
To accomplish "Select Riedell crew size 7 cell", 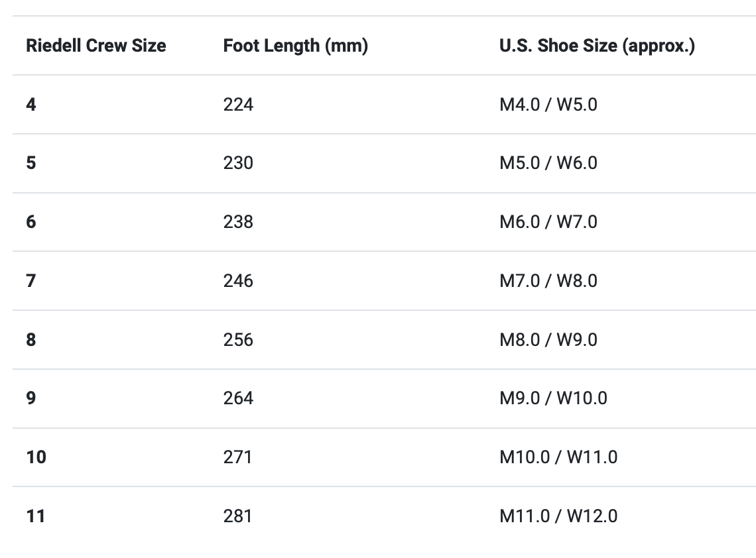I will (31, 280).
